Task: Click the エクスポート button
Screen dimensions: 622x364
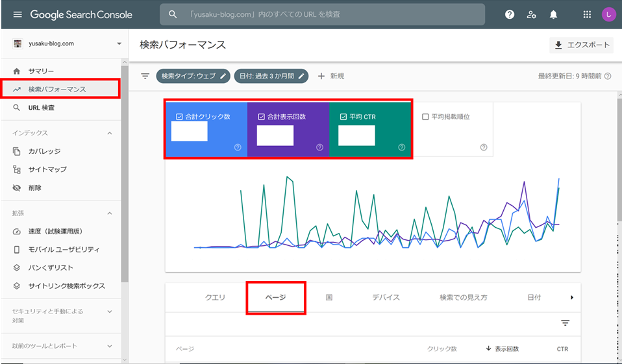Action: coord(582,45)
